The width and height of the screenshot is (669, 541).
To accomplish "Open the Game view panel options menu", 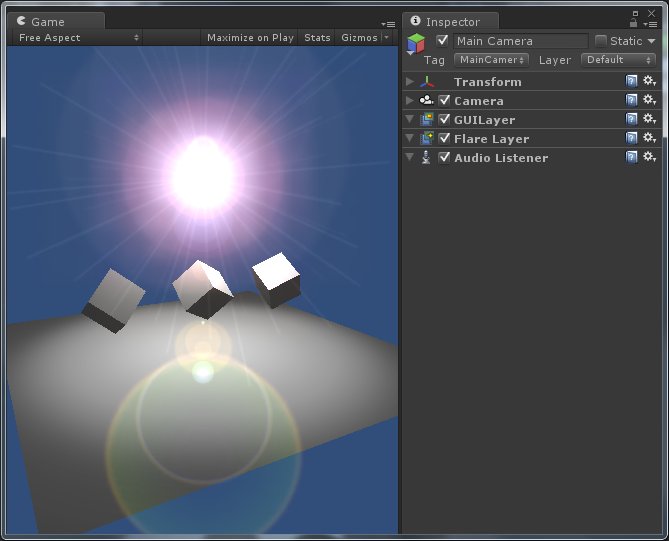I will [x=388, y=25].
